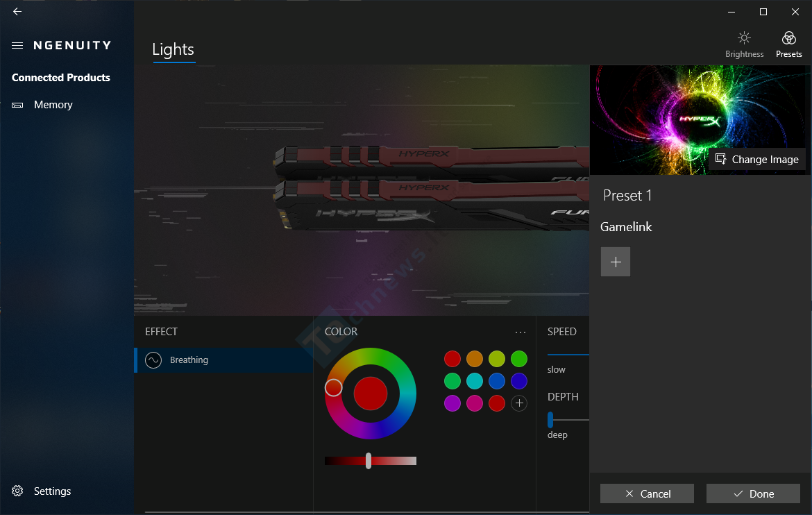
Task: Confirm the preset with Done
Action: 753,493
